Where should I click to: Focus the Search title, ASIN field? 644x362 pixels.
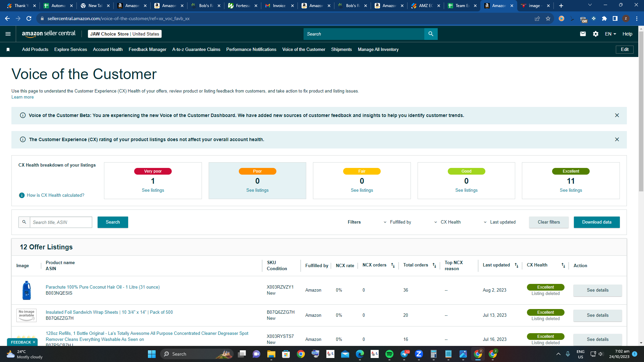click(x=61, y=222)
